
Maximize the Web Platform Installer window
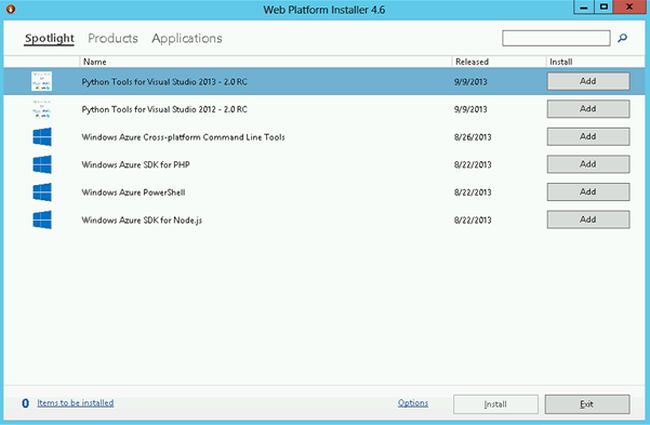click(604, 7)
